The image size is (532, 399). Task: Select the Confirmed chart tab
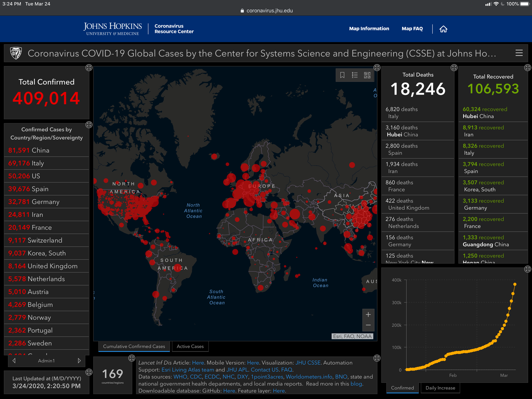402,388
